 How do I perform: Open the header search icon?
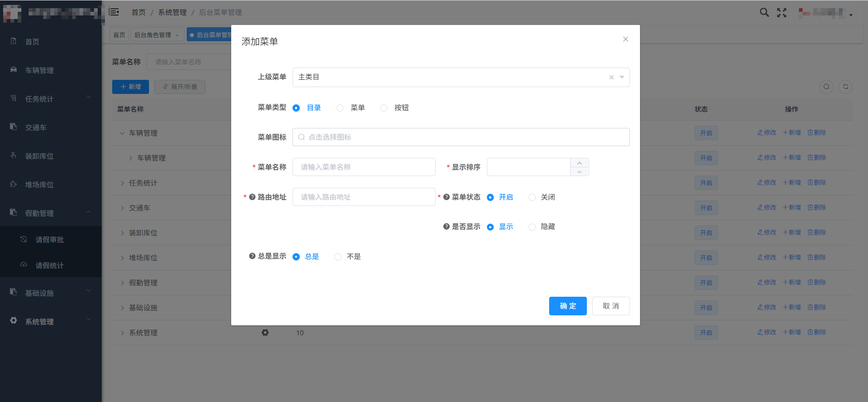[764, 12]
